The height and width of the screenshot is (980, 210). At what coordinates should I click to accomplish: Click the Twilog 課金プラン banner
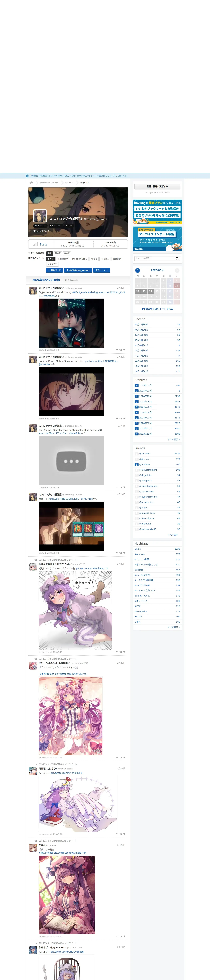(x=157, y=212)
